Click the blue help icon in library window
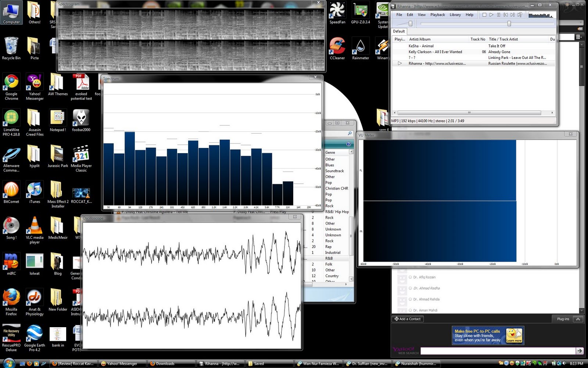The height and width of the screenshot is (368, 588). click(x=348, y=144)
